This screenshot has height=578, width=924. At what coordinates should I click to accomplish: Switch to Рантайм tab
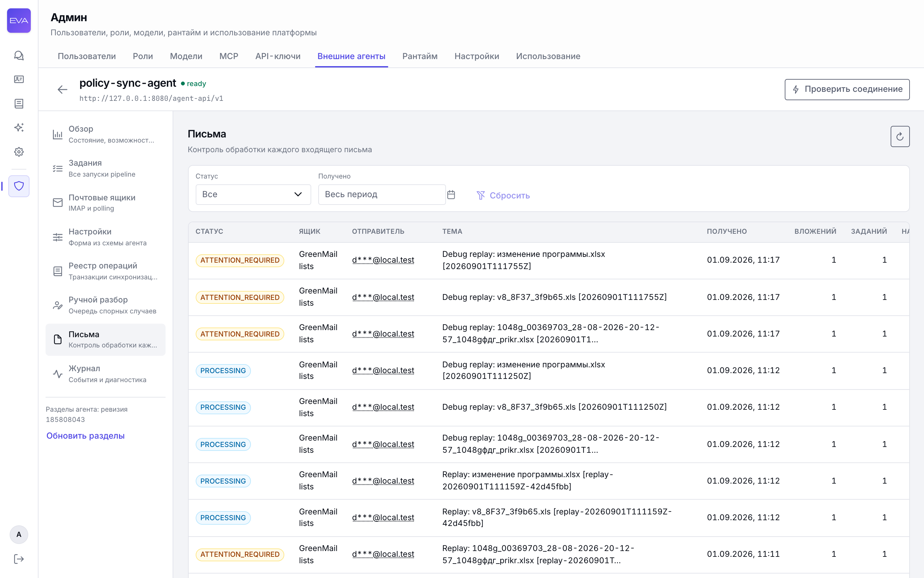420,56
